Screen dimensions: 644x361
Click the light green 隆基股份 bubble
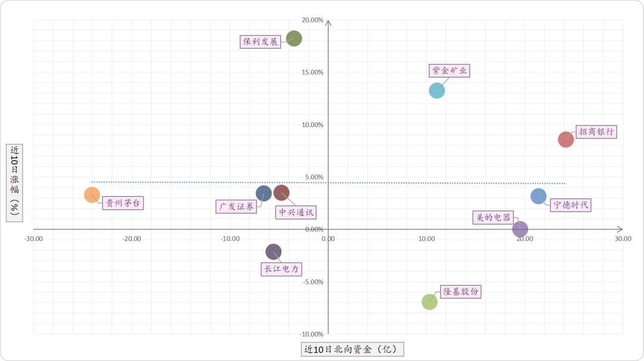[429, 302]
